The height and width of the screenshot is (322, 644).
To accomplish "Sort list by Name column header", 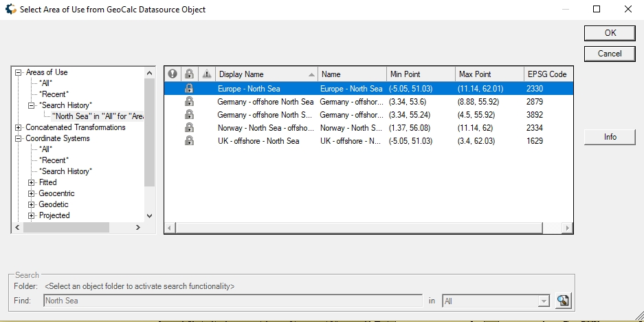I will (x=352, y=74).
